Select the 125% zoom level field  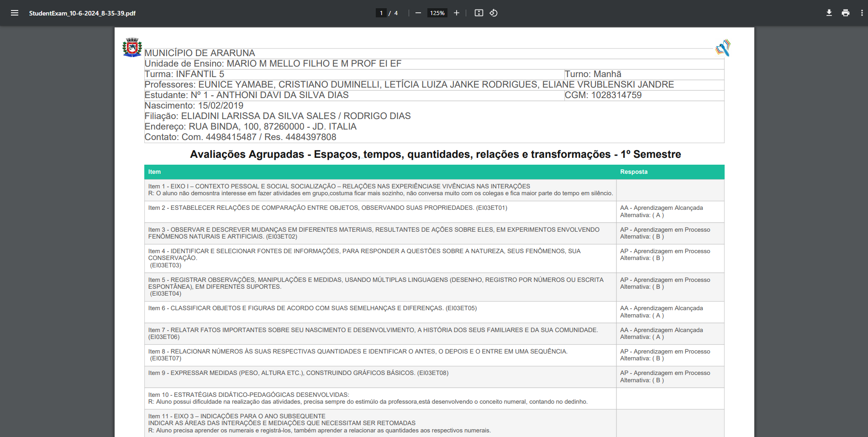tap(437, 13)
